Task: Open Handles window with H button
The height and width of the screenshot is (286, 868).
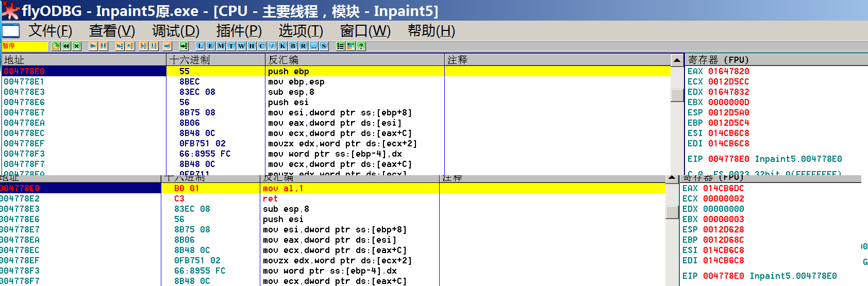Action: [x=252, y=46]
